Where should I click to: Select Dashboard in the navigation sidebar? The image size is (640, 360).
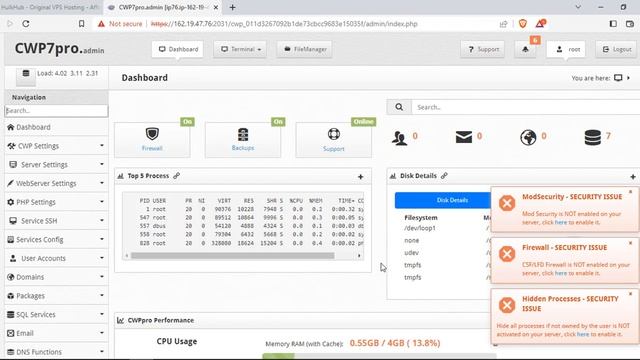[x=56, y=127]
